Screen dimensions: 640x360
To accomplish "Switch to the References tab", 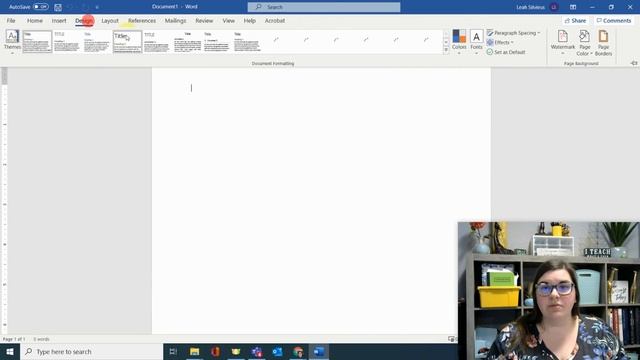I will 142,20.
